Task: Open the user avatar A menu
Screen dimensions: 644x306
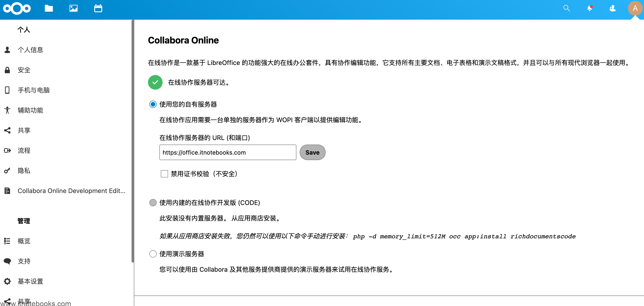Action: (635, 8)
